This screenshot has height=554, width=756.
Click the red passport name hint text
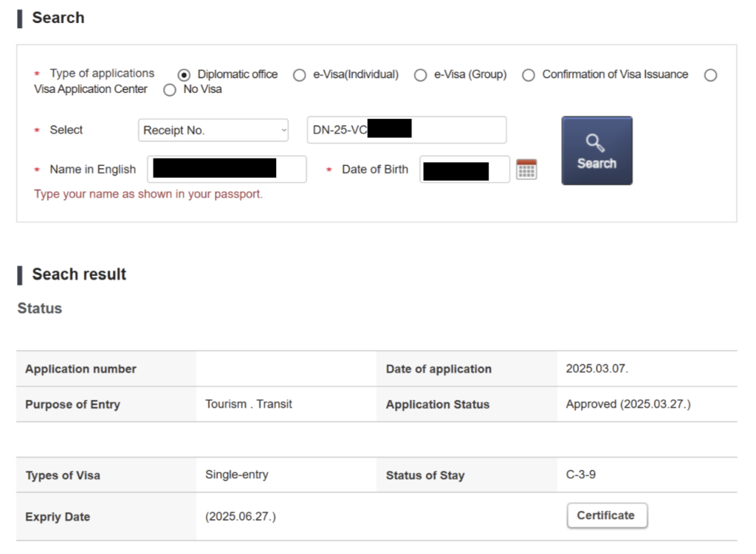coord(148,195)
